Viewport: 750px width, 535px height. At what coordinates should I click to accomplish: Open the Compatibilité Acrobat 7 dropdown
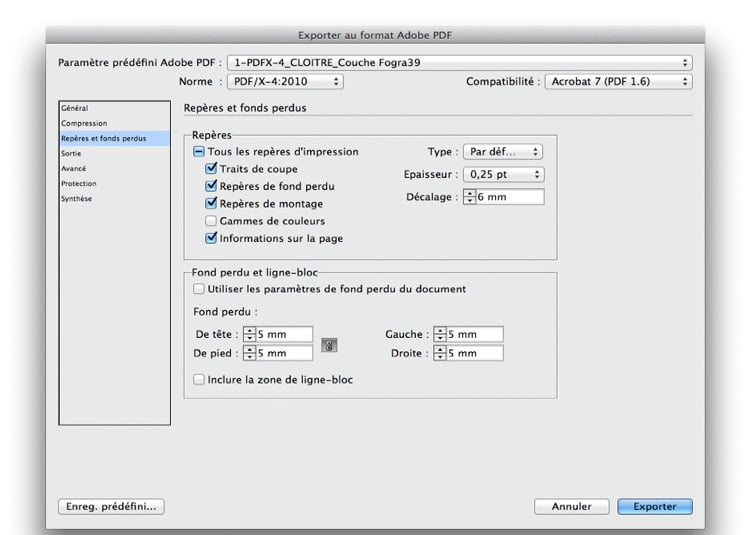[618, 81]
